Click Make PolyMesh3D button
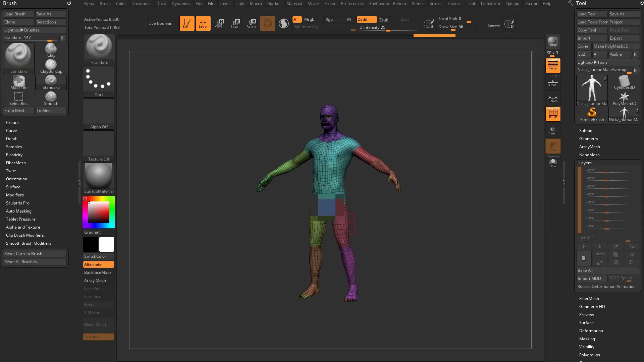The width and height of the screenshot is (644, 362). click(x=616, y=46)
